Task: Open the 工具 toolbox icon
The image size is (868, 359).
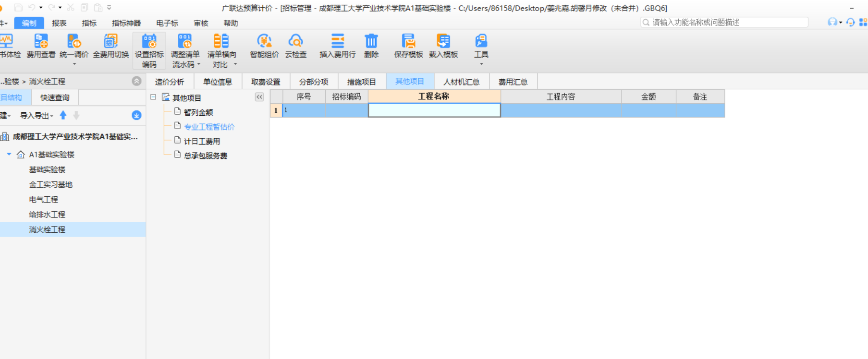Action: coord(481,41)
